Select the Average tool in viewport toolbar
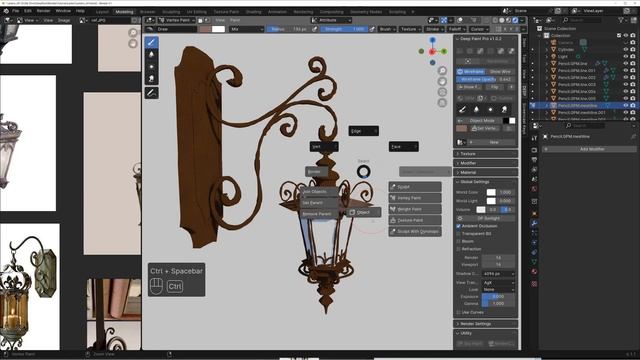 tap(151, 67)
